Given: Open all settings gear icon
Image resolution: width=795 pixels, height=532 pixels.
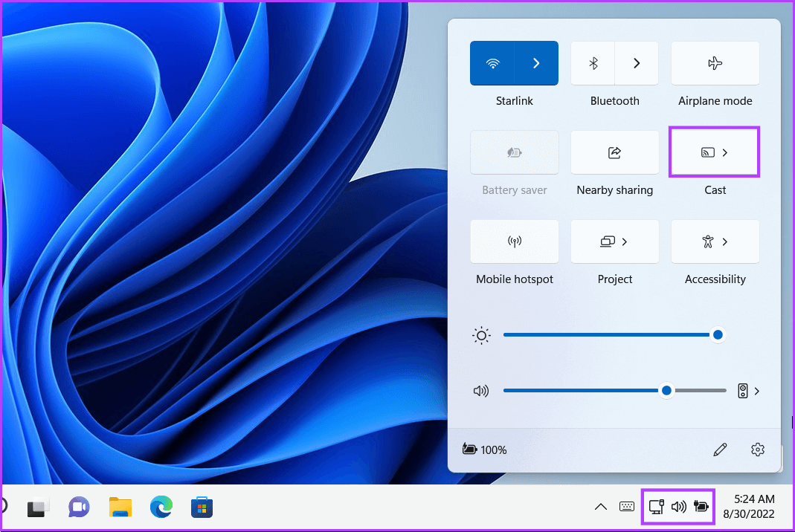Looking at the screenshot, I should pos(758,450).
